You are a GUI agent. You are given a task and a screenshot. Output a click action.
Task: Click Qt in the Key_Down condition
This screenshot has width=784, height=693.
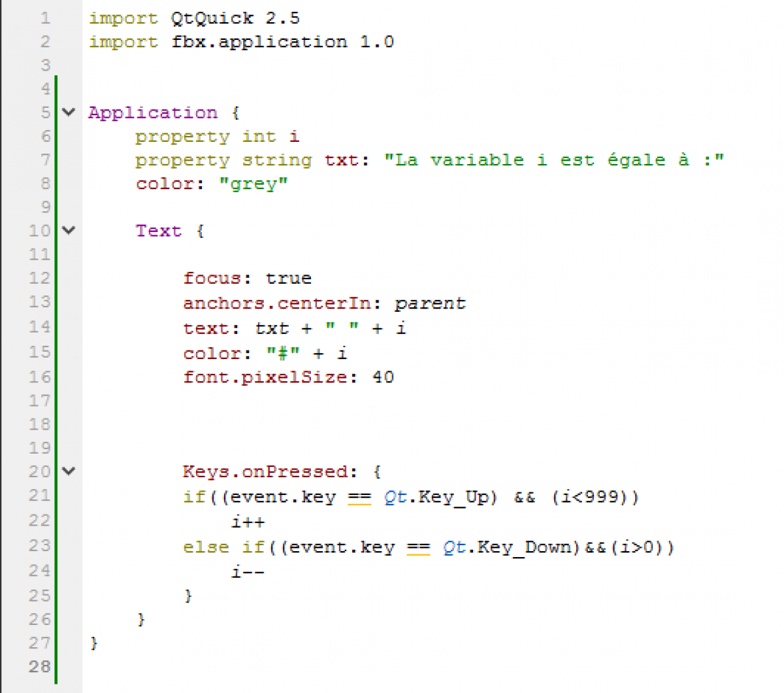click(x=454, y=547)
